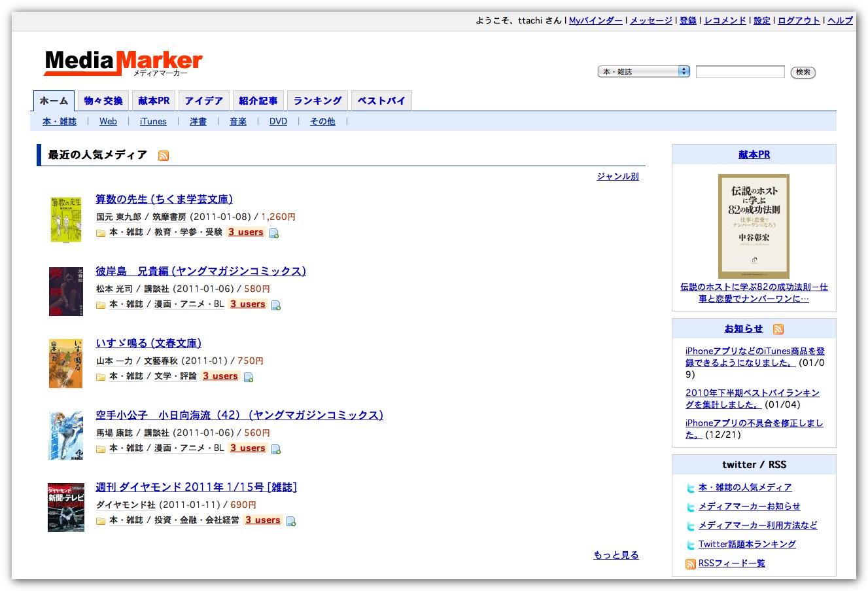Click add icon in 週刊ダイヤモンド row
The height and width of the screenshot is (591, 868).
pos(291,521)
